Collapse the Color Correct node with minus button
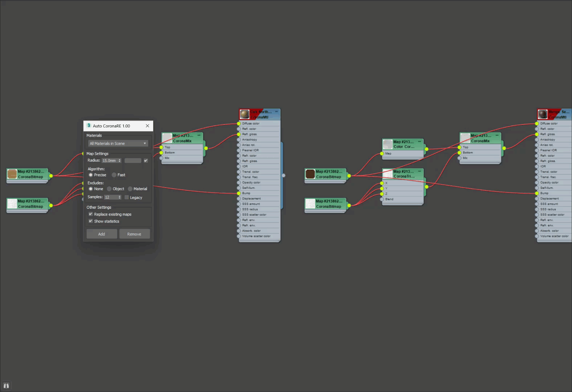Image resolution: width=572 pixels, height=392 pixels. click(x=420, y=142)
